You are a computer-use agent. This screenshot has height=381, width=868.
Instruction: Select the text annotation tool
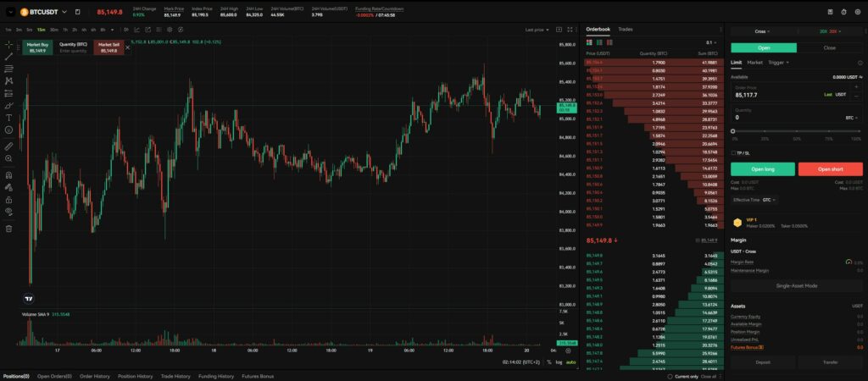(x=8, y=117)
